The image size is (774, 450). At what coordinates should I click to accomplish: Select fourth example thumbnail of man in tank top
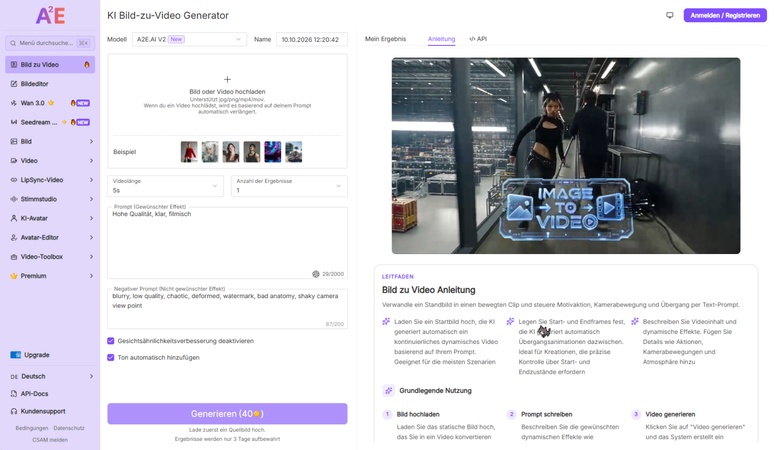252,152
